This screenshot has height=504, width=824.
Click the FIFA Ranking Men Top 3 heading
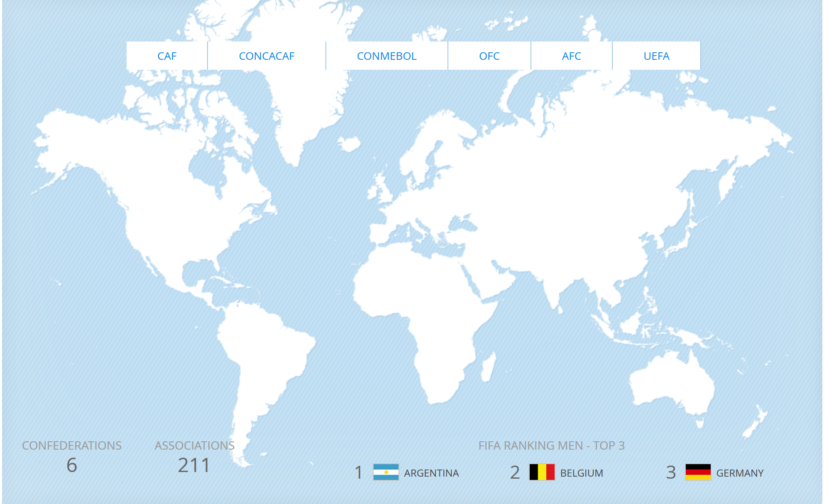pos(551,445)
